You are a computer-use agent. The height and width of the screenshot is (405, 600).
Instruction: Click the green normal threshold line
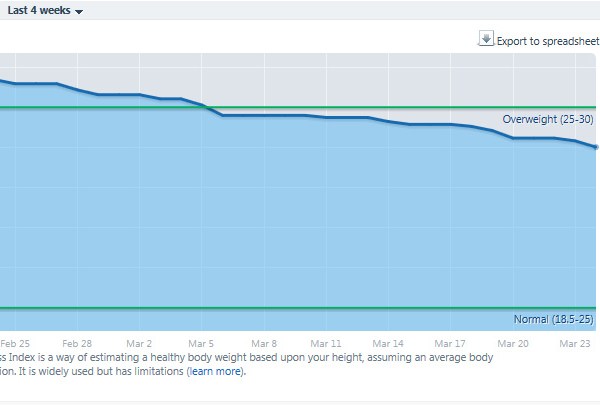(x=300, y=308)
